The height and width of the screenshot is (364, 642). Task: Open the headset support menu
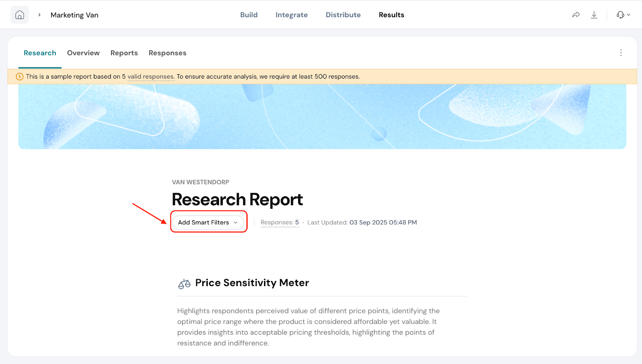click(623, 15)
